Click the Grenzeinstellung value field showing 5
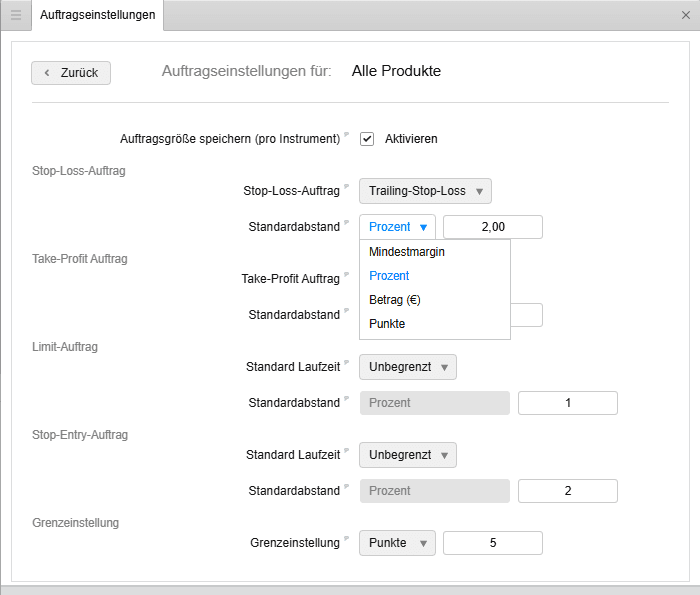This screenshot has height=595, width=700. (492, 543)
